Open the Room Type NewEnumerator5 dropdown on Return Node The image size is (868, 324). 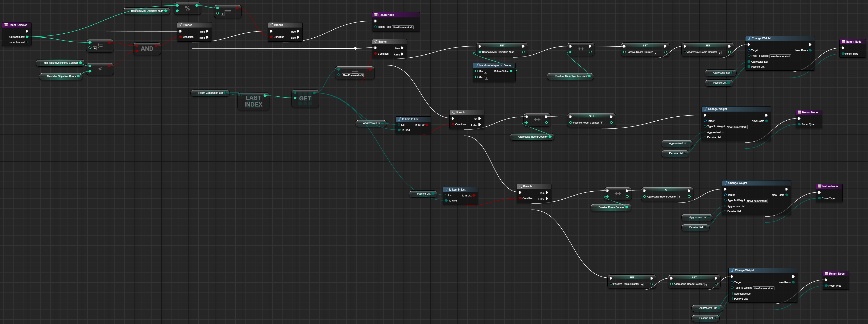(x=403, y=28)
